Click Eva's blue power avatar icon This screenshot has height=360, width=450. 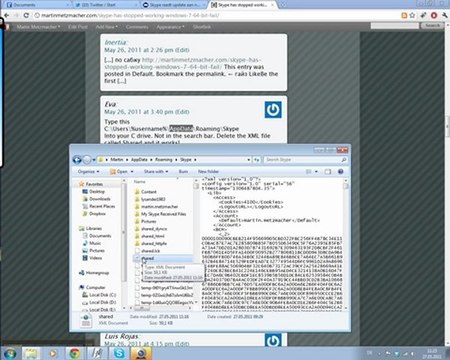[x=273, y=110]
